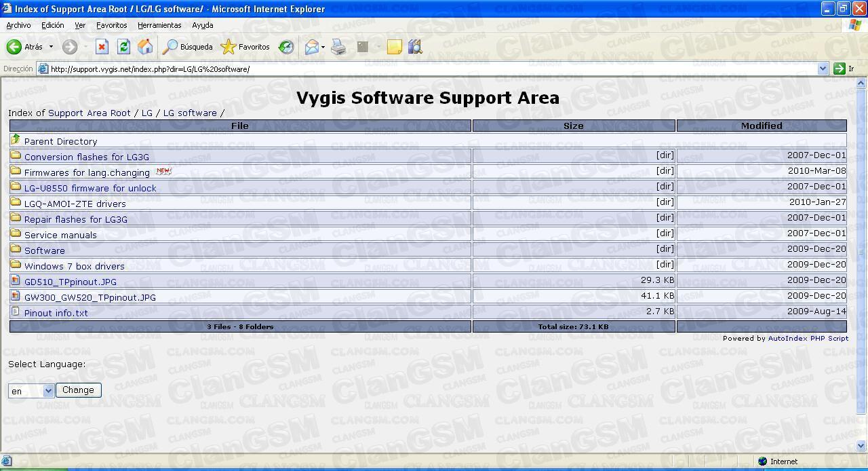Image resolution: width=868 pixels, height=471 pixels.
Task: Open the Parent Directory link
Action: click(x=61, y=141)
